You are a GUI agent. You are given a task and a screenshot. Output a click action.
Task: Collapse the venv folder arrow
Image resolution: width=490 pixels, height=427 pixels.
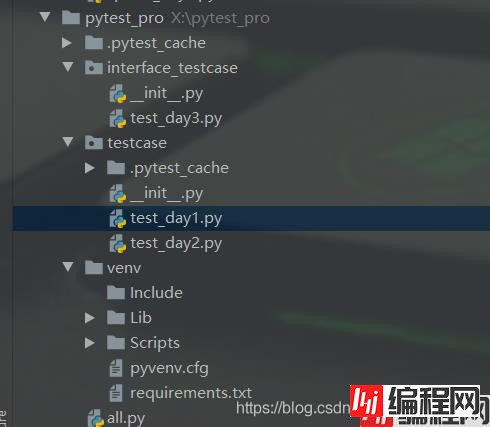click(x=68, y=267)
